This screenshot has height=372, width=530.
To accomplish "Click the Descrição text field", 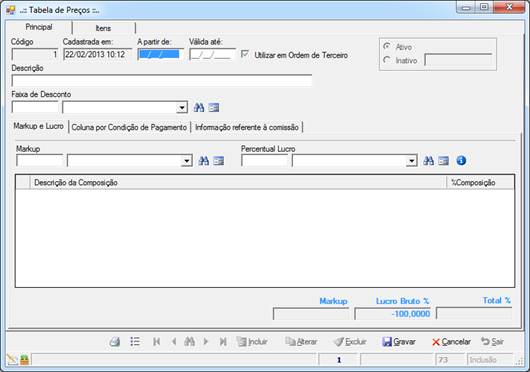I will point(162,81).
